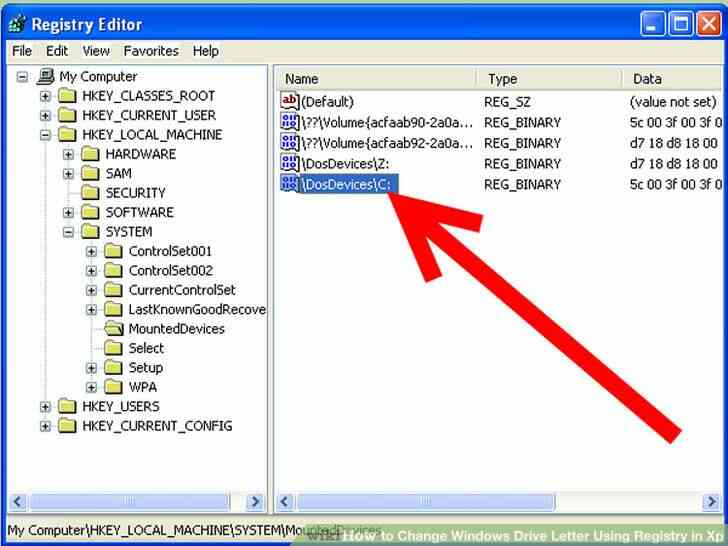Click the Registry Editor title bar icon

17,24
